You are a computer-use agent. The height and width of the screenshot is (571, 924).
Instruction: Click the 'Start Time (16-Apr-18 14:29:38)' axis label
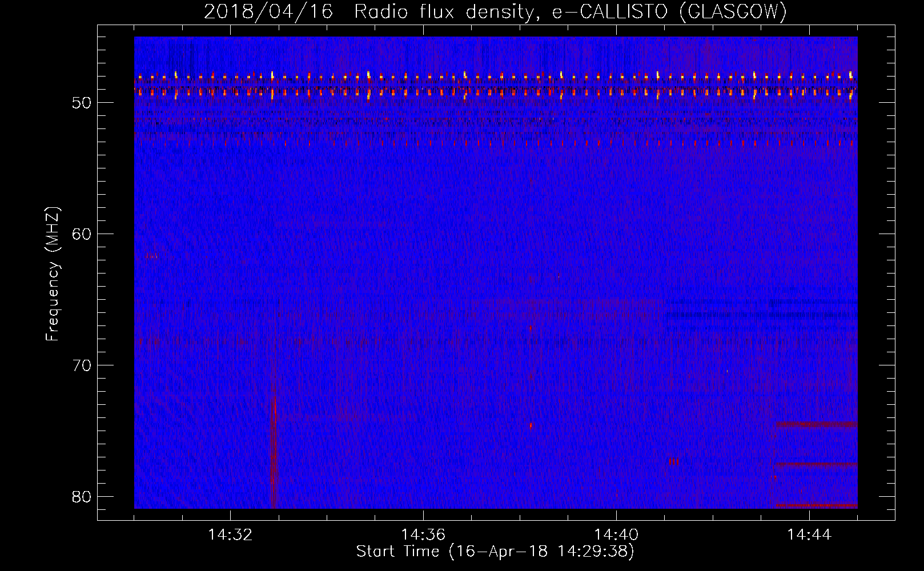pyautogui.click(x=495, y=552)
